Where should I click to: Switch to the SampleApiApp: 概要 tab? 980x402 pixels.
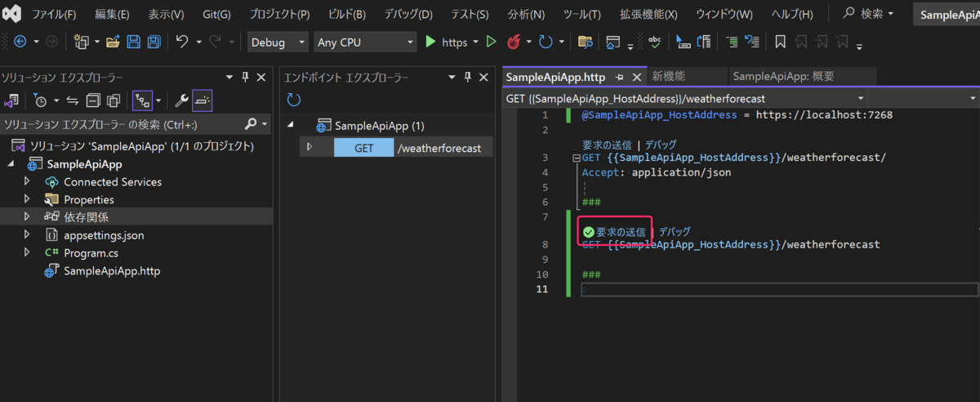[783, 77]
